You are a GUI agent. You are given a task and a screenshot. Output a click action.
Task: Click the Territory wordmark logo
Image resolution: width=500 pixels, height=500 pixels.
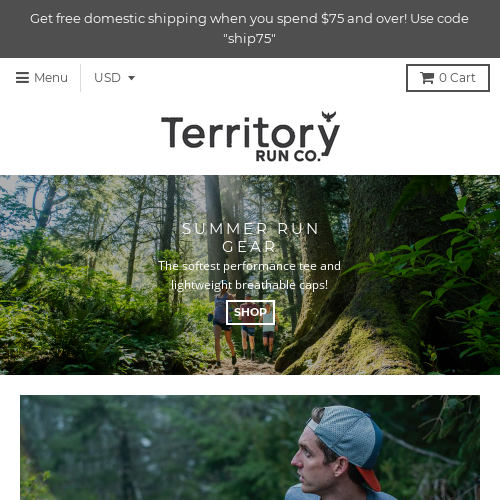[x=250, y=133]
